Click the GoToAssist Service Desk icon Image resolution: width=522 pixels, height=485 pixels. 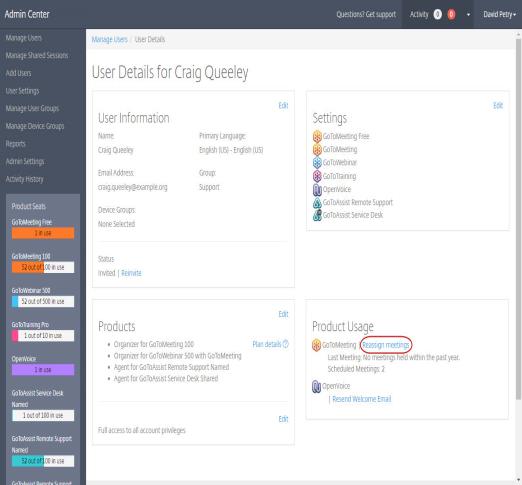(x=317, y=215)
